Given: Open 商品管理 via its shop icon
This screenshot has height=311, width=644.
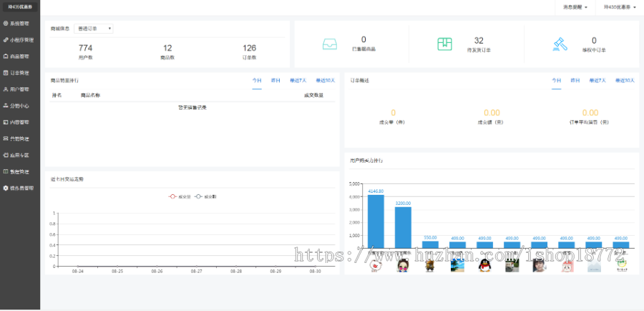Looking at the screenshot, I should tap(5, 57).
